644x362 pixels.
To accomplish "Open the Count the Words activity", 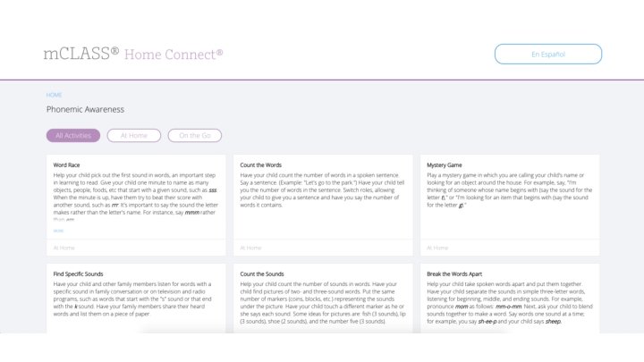I will tap(261, 165).
